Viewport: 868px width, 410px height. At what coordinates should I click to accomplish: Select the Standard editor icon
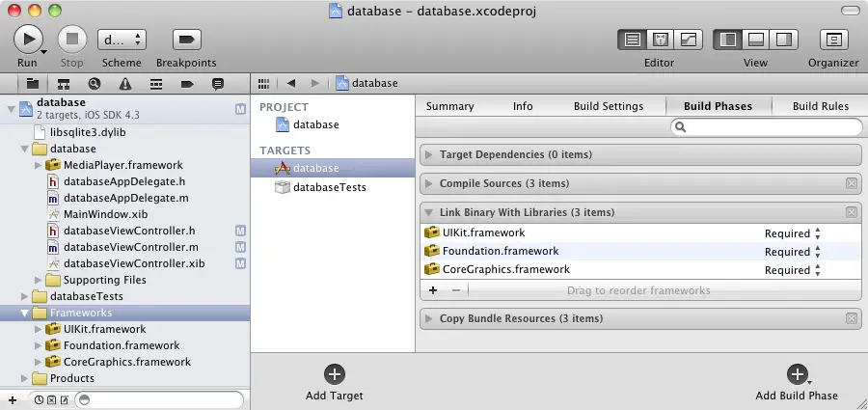click(x=633, y=40)
